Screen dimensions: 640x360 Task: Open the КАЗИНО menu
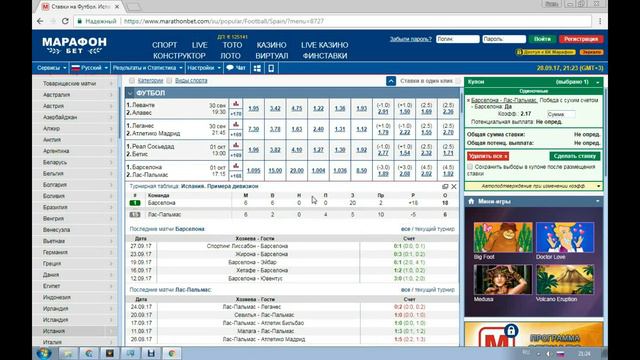coord(271,45)
